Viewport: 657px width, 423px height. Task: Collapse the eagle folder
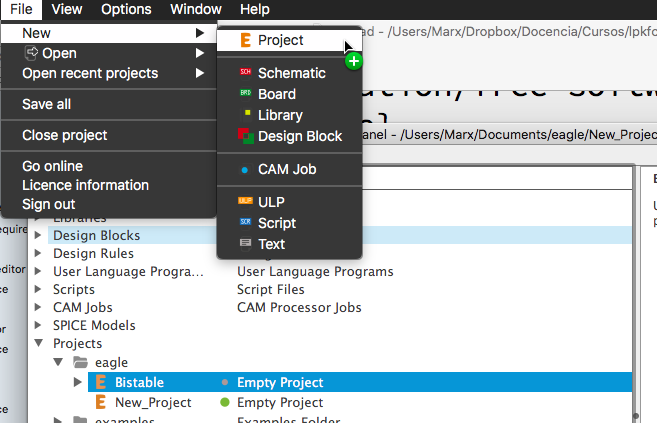(59, 362)
